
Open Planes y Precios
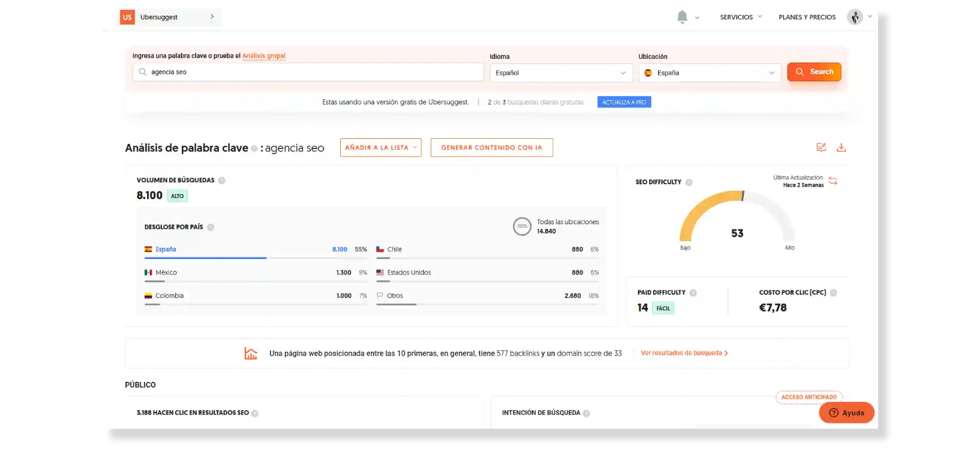tap(807, 17)
